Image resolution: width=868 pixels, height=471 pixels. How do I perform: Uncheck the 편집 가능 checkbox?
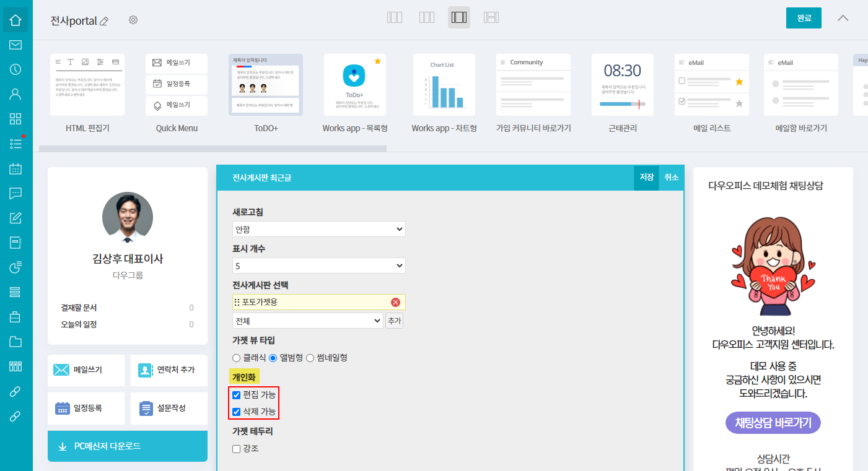[x=236, y=395]
